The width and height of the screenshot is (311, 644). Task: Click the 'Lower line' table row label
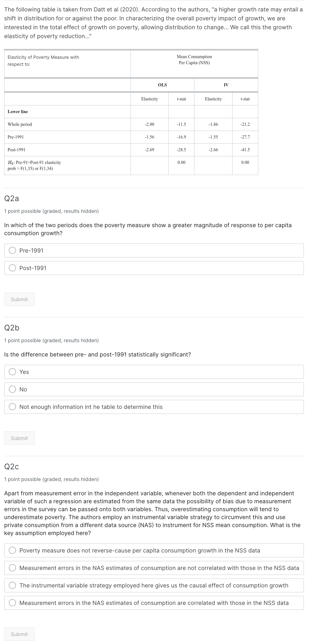[18, 112]
